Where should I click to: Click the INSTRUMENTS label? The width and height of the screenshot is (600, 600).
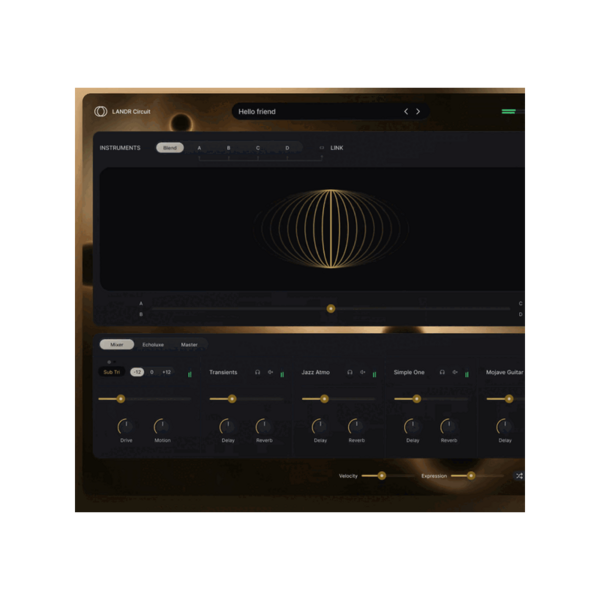coord(120,148)
